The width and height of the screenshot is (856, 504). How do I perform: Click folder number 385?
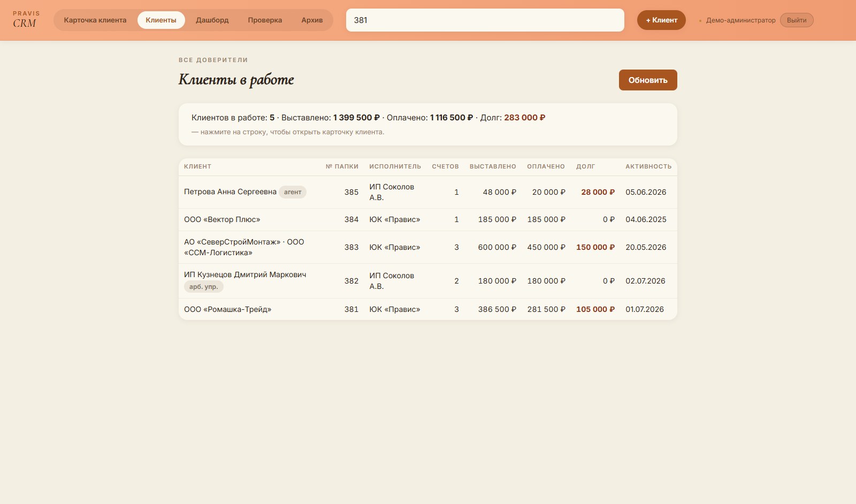click(x=351, y=192)
